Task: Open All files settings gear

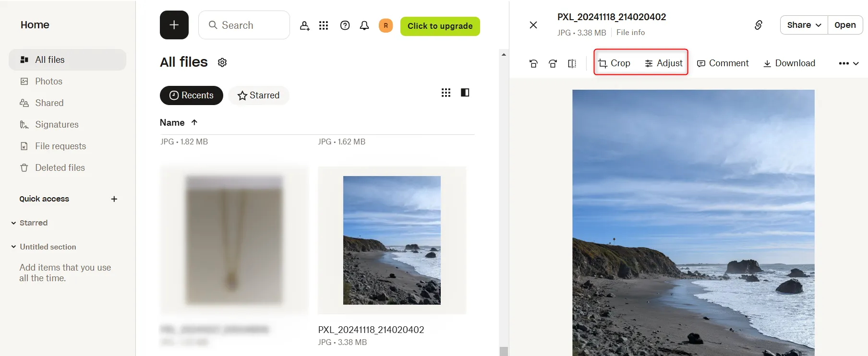Action: click(222, 62)
